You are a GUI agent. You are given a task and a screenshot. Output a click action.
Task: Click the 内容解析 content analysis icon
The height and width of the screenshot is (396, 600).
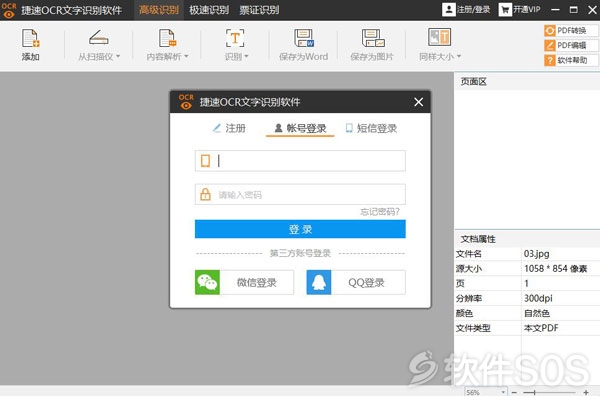point(167,38)
